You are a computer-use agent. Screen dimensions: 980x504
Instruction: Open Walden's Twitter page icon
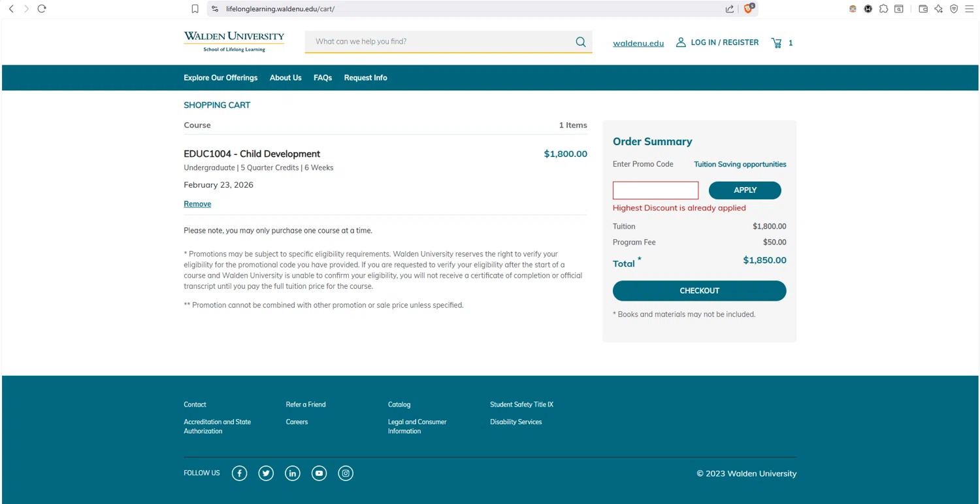pos(266,473)
